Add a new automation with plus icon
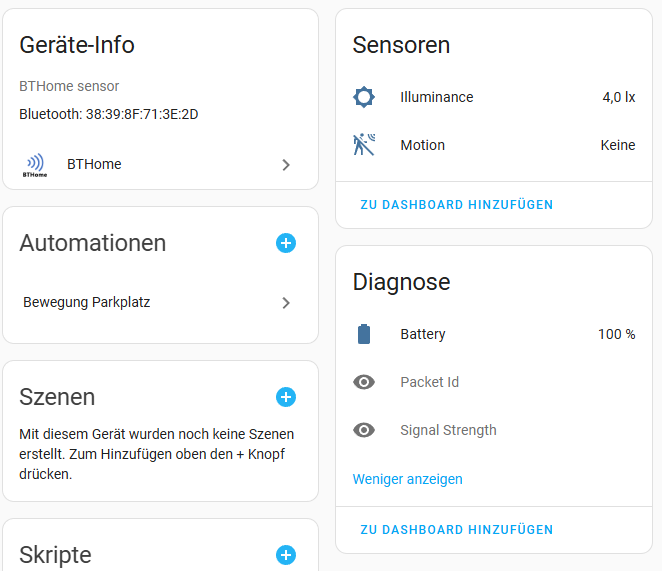Image resolution: width=662 pixels, height=571 pixels. coord(286,243)
